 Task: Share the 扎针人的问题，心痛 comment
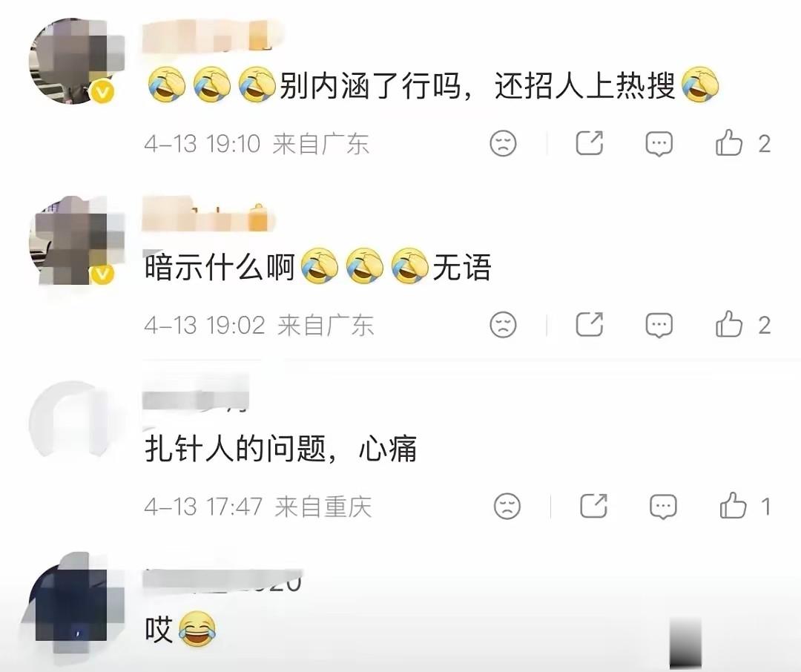[593, 505]
